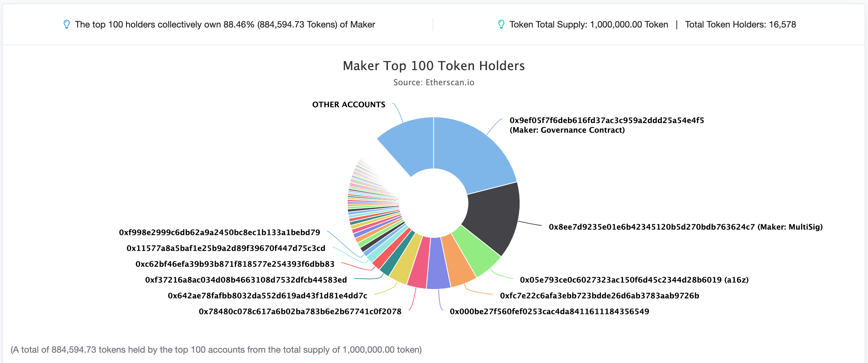The height and width of the screenshot is (363, 868).
Task: Click the 0x11577a8a5baf1e25 address label
Action: point(226,248)
